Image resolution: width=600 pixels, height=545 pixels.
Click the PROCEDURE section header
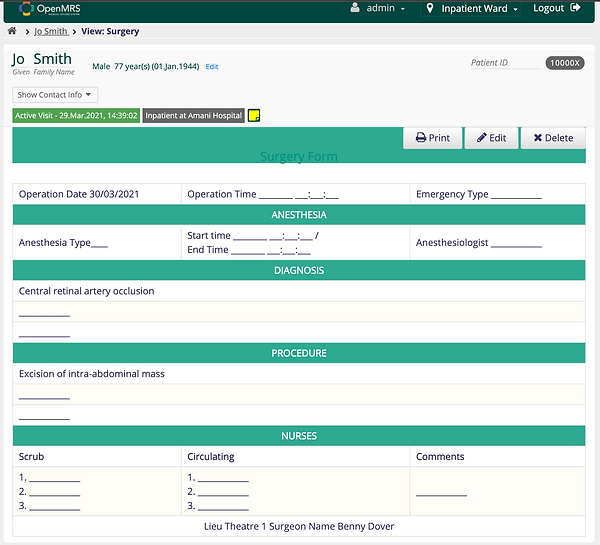[299, 353]
